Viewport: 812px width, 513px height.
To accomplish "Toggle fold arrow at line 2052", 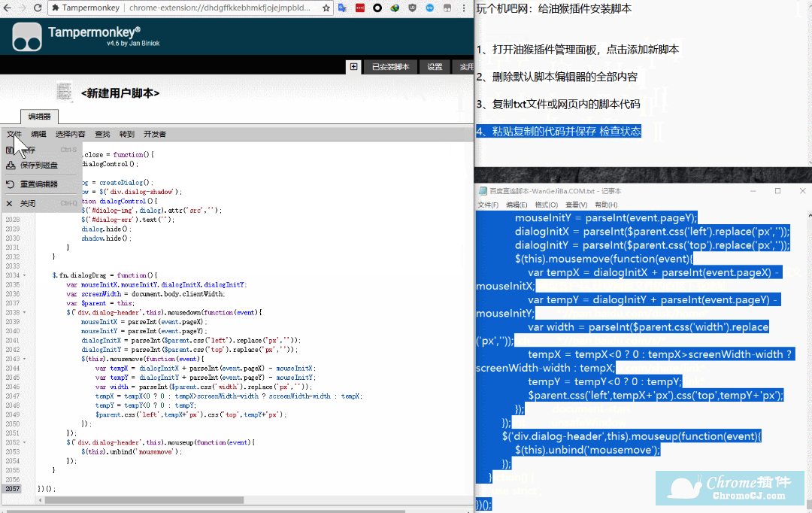I will [25, 443].
